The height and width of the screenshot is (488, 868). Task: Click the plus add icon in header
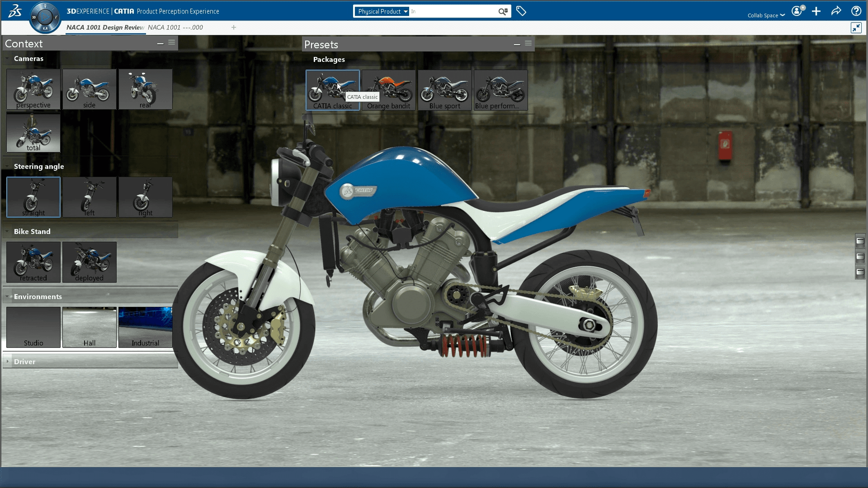point(816,11)
